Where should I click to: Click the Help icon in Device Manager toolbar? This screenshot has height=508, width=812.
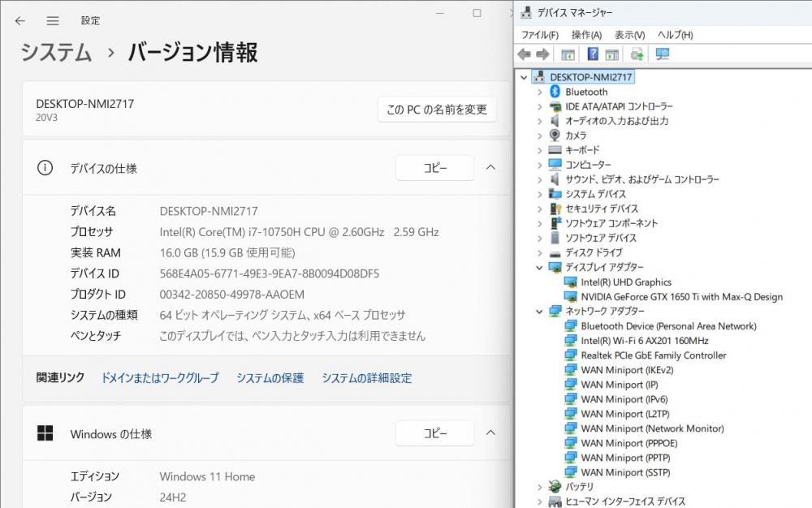(593, 54)
